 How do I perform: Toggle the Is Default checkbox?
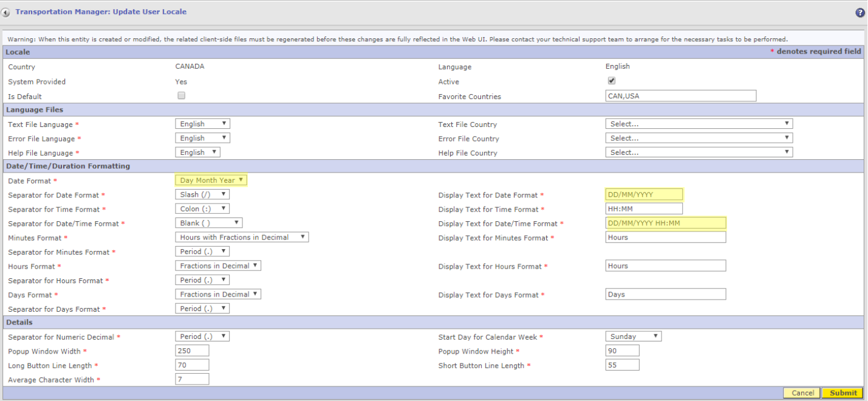point(181,95)
